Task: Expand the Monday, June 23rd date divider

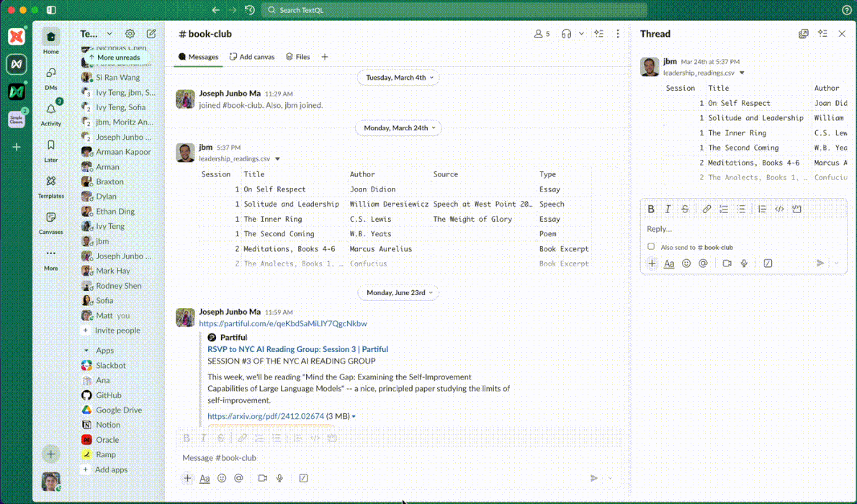Action: tap(398, 292)
